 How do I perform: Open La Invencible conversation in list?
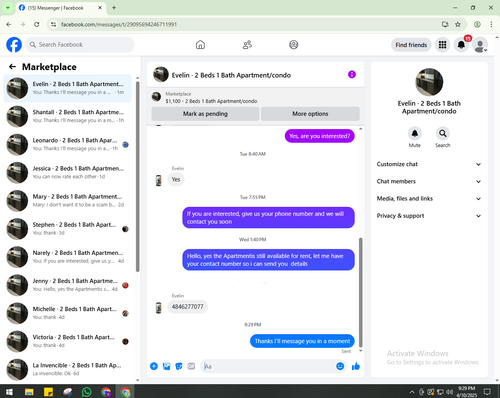click(x=67, y=369)
